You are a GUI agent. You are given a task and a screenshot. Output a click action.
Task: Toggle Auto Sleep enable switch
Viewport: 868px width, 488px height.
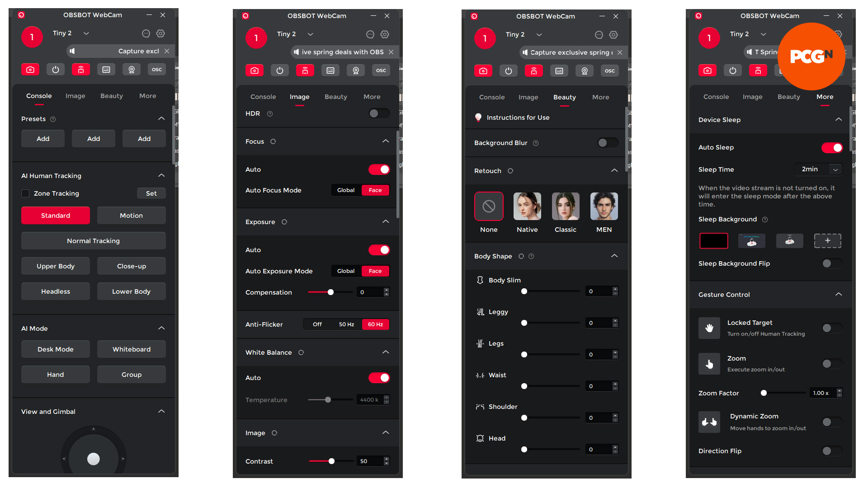point(832,148)
